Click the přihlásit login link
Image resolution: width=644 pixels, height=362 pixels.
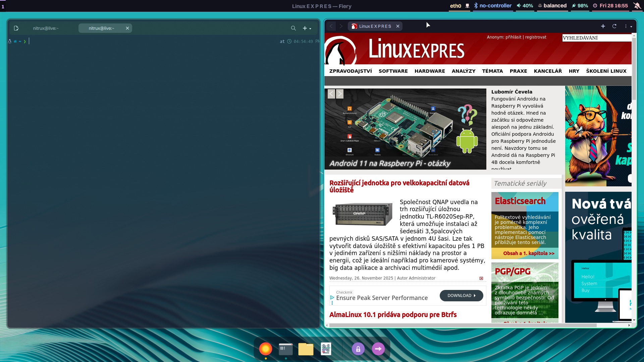pos(513,37)
